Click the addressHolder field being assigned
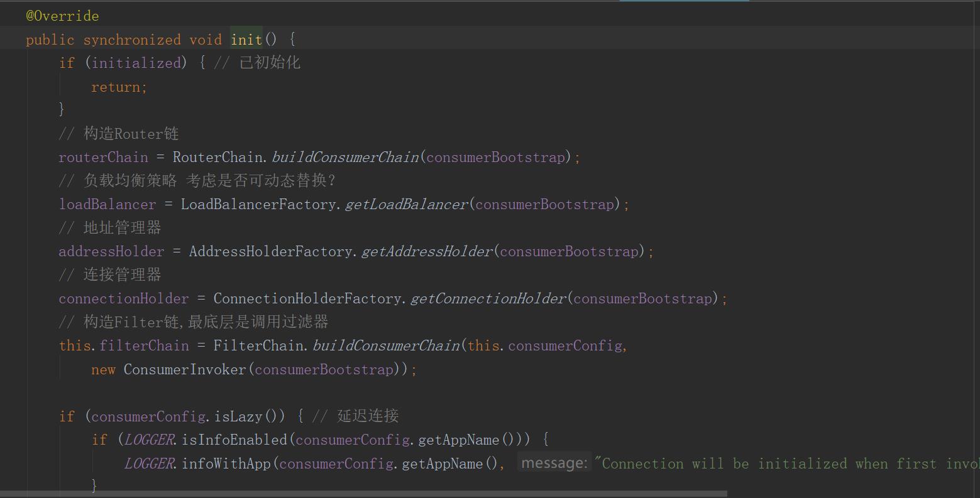 click(x=111, y=251)
